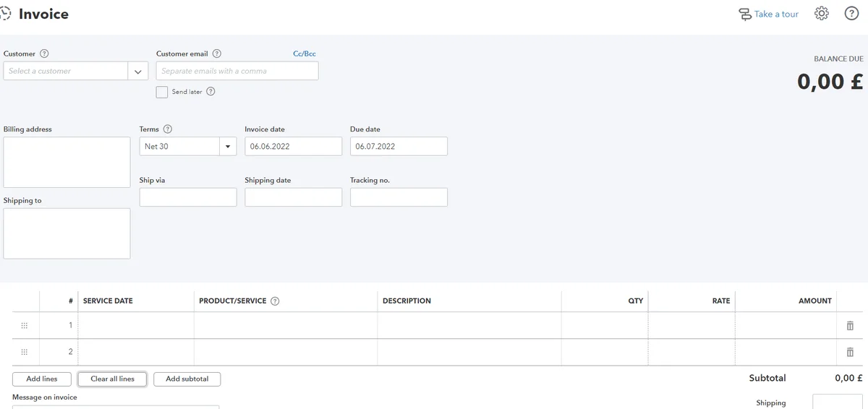Select row 1 Rate cell
Viewport: 868px width, 409px height.
692,325
